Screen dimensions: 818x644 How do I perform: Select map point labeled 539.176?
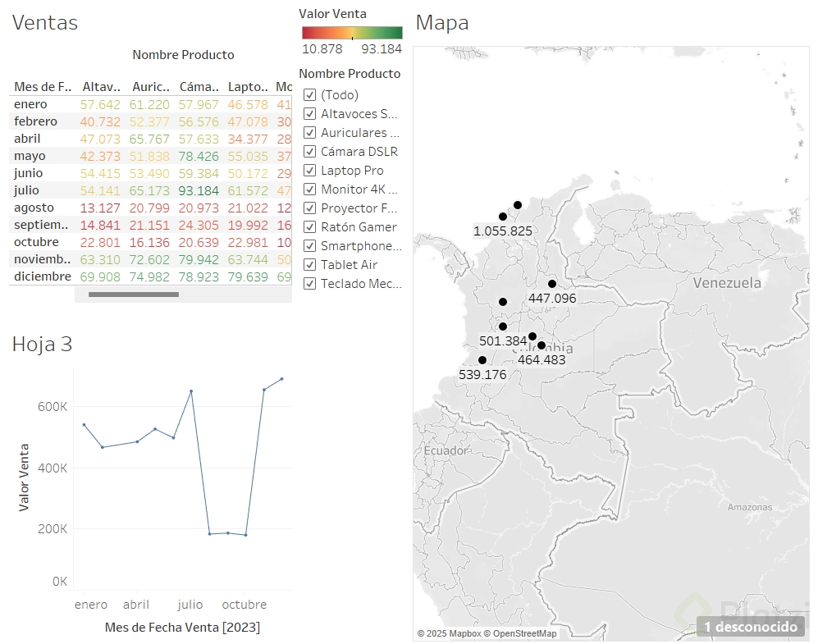click(482, 360)
